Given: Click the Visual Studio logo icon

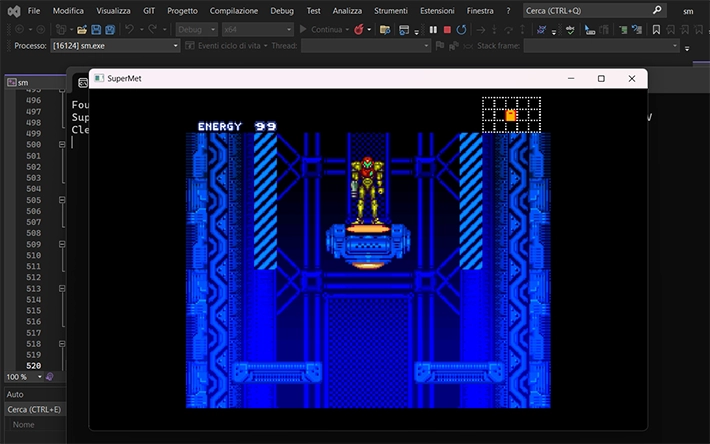Looking at the screenshot, I should (14, 11).
